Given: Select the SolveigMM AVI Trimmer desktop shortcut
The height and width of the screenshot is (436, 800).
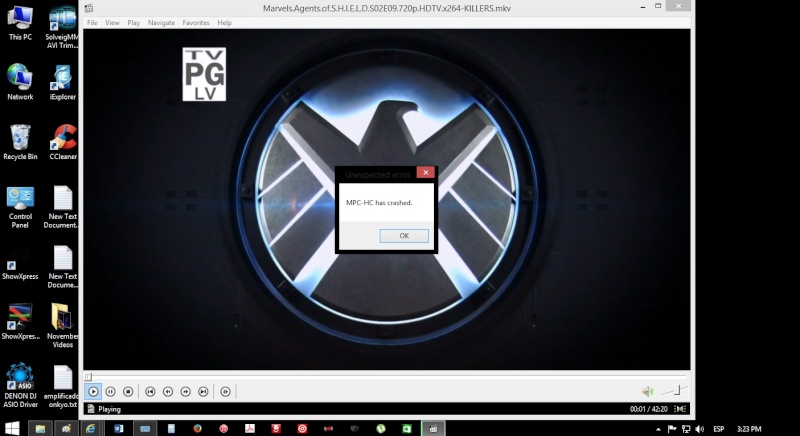Looking at the screenshot, I should pos(62,27).
